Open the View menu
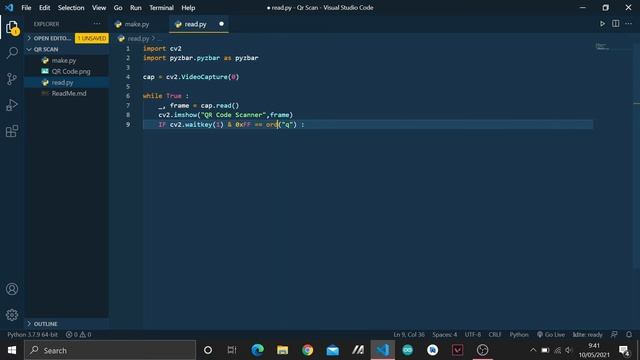 (99, 8)
